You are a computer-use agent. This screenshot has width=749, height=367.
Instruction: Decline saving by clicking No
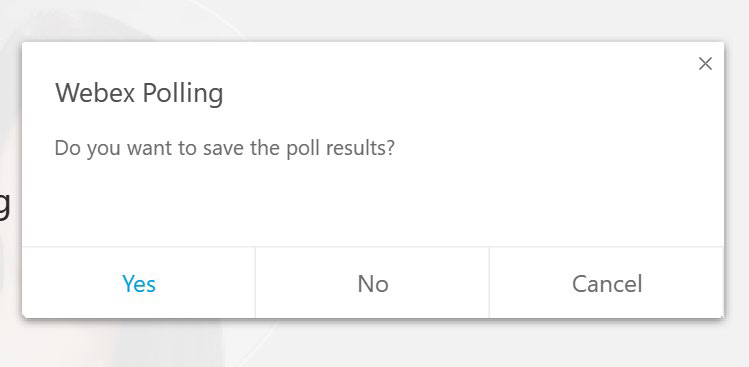(373, 283)
